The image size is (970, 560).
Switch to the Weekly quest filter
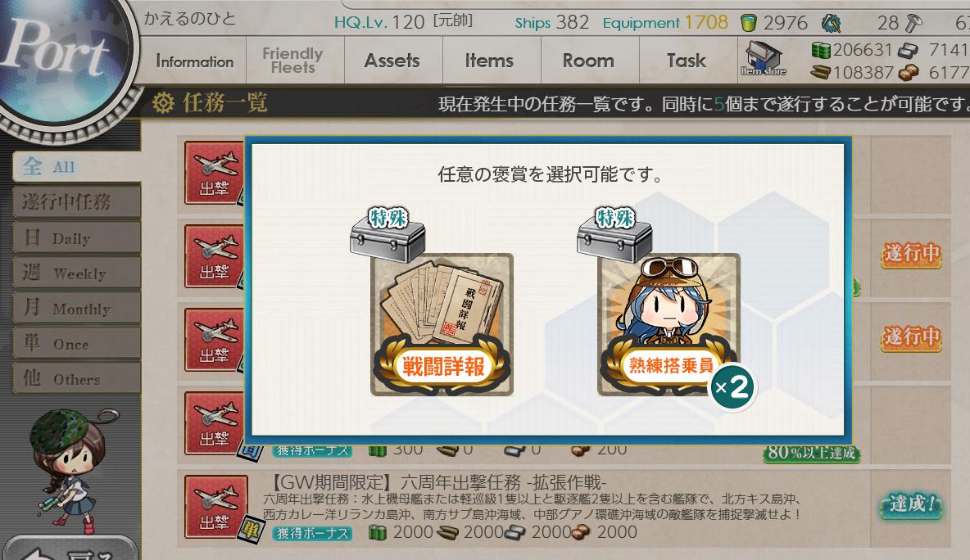click(x=77, y=273)
